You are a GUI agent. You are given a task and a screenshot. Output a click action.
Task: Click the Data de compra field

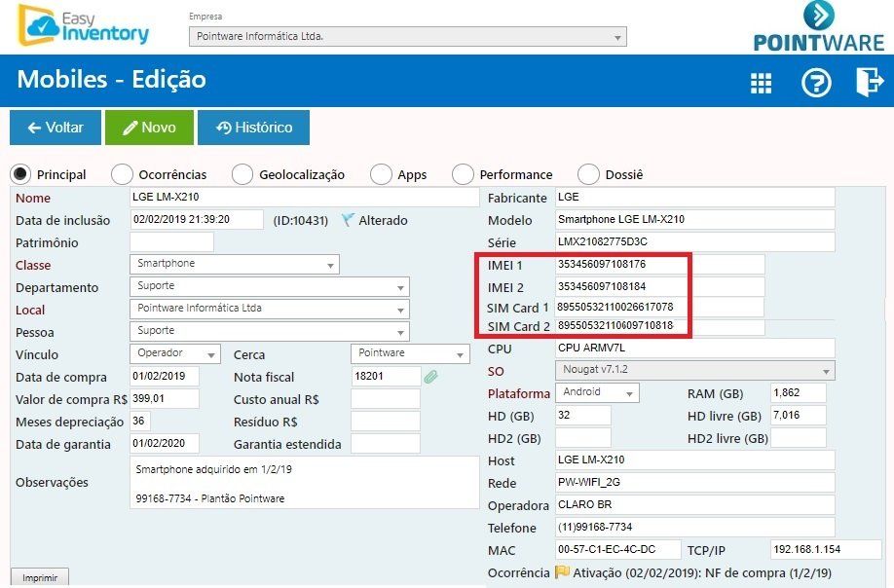point(165,376)
